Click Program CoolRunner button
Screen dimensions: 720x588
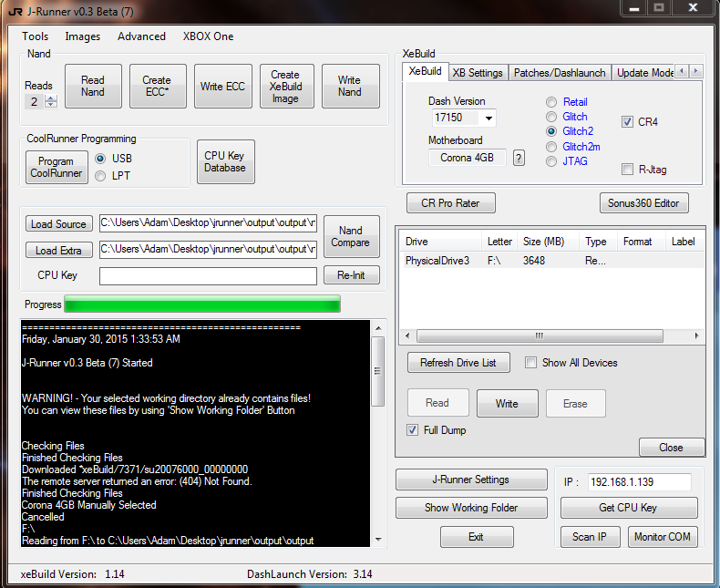pos(57,167)
